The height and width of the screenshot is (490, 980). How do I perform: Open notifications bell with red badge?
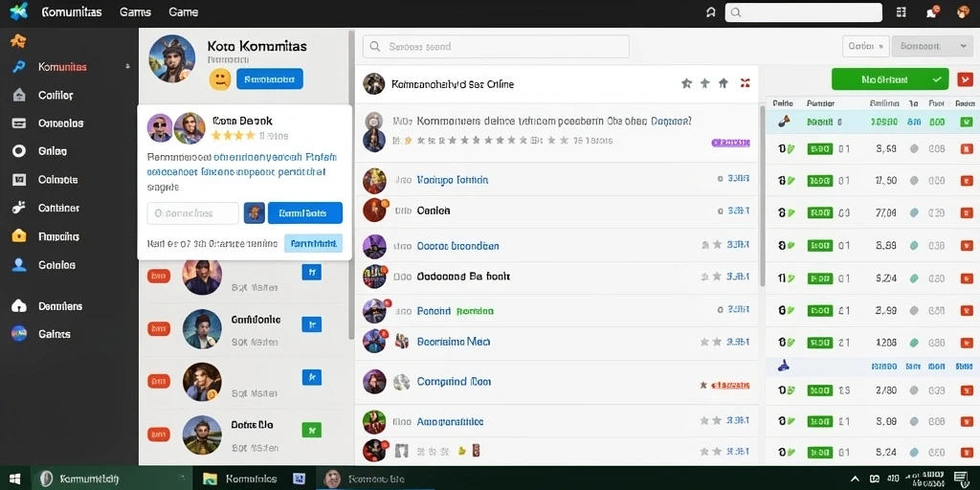click(933, 11)
